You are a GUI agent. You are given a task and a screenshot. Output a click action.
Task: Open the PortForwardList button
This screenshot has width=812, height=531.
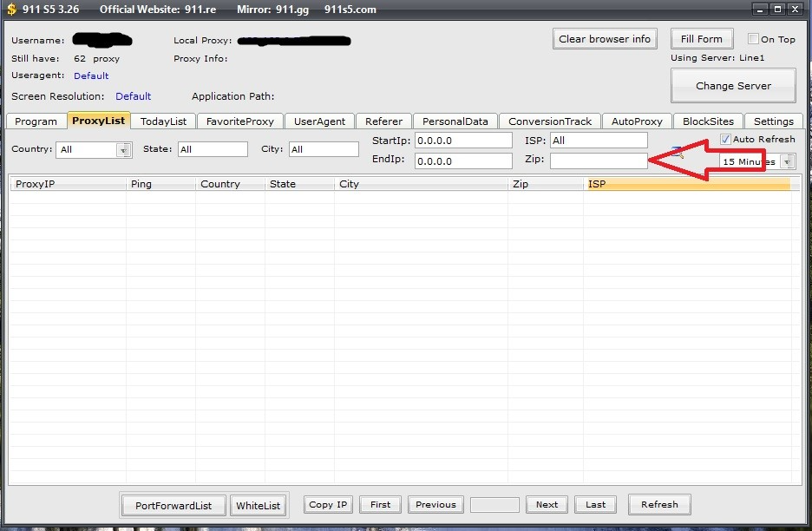(x=174, y=505)
